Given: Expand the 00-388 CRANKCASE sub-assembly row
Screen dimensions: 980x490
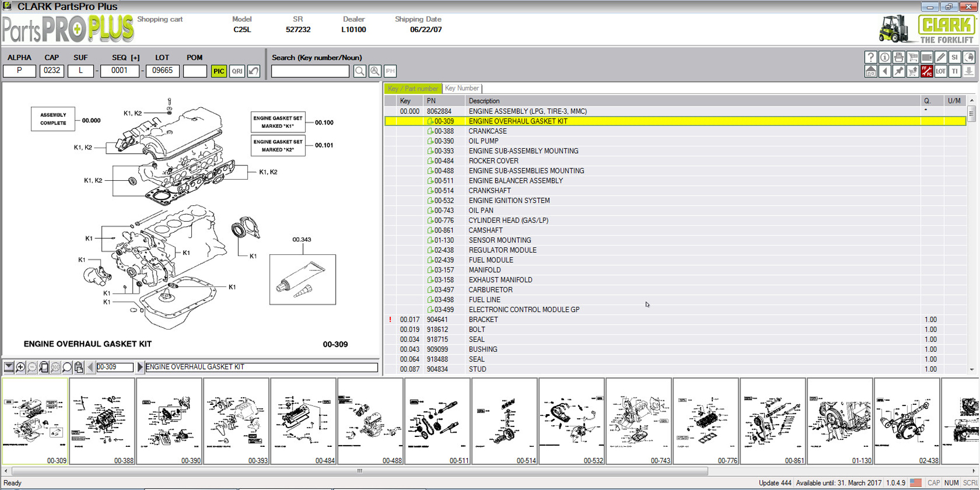Looking at the screenshot, I should click(x=430, y=132).
